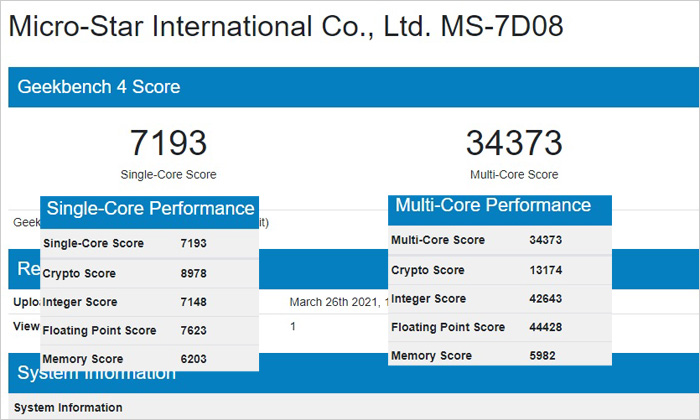Select the 34373 value in multi-core table
Screen dimensions: 700x420
point(546,240)
